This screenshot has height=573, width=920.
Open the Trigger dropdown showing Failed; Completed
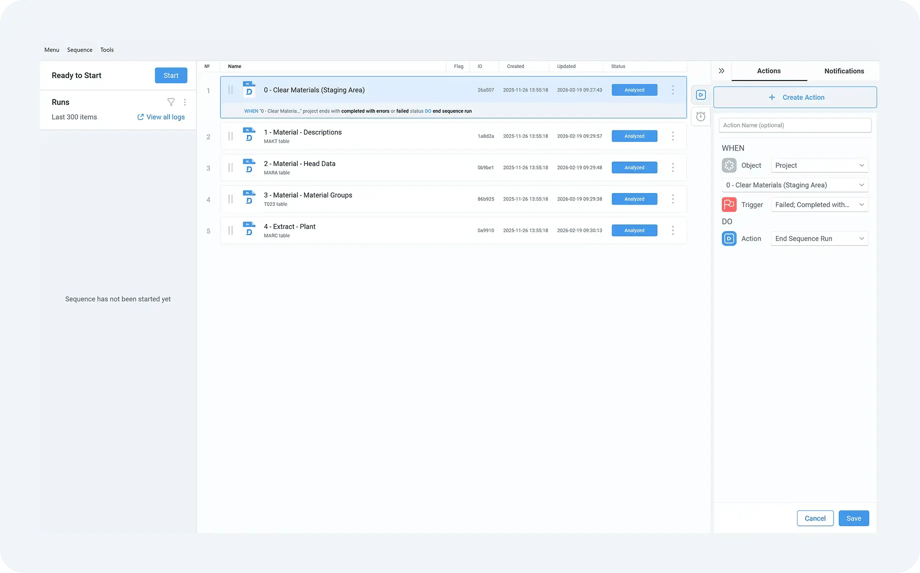point(819,205)
